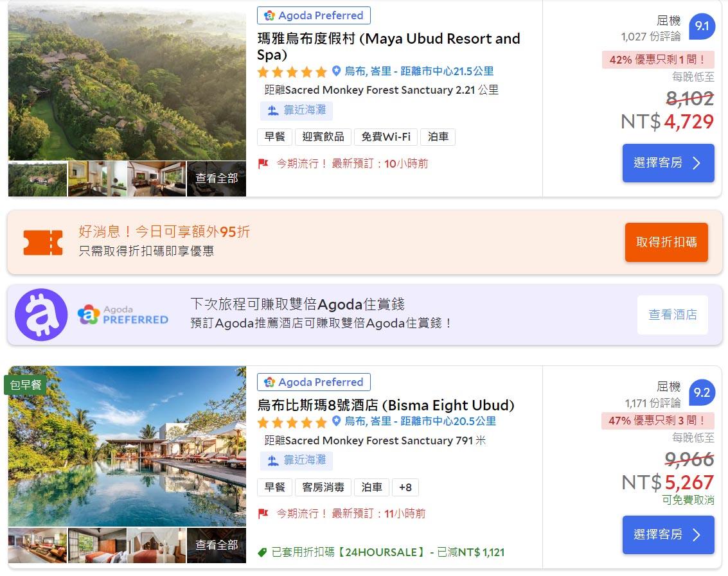This screenshot has height=576, width=728.
Task: Click the purple Agoda coin icon
Action: point(41,315)
